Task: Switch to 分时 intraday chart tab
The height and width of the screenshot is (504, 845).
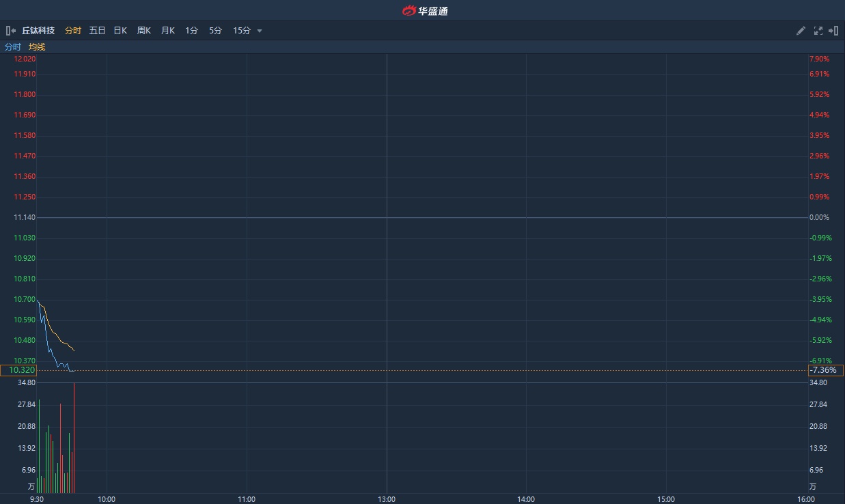Action: click(73, 31)
